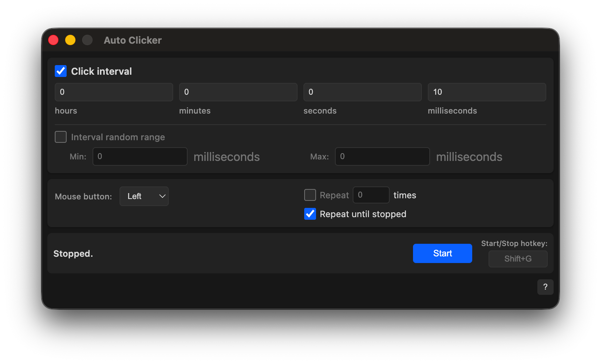
Task: Close the Auto Clicker window
Action: (x=53, y=40)
